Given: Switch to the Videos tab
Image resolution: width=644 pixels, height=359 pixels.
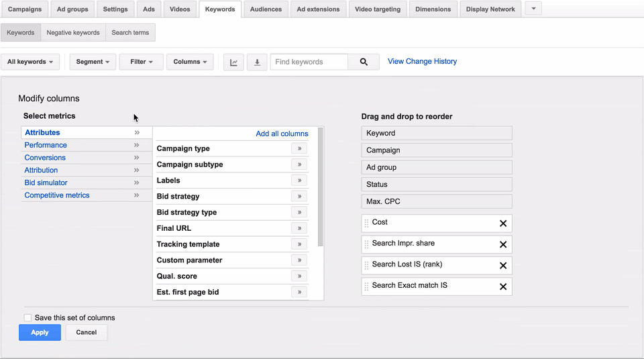Looking at the screenshot, I should [180, 9].
